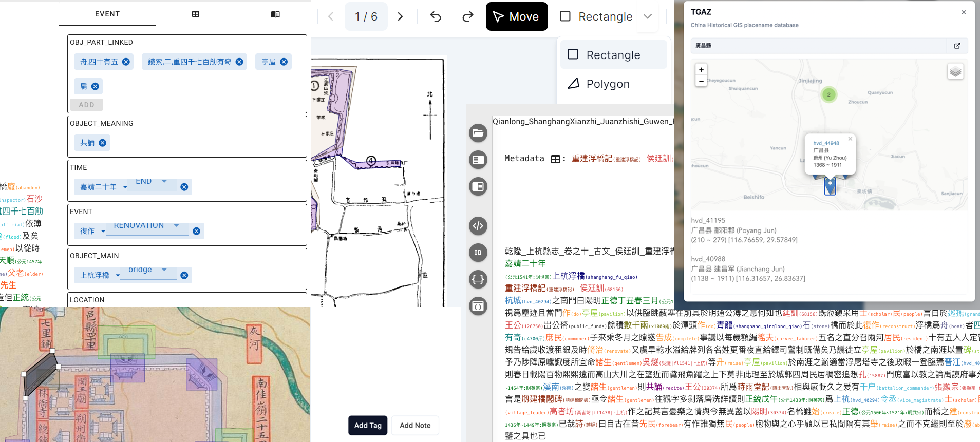
Task: Undo the last annotation action
Action: [x=436, y=16]
